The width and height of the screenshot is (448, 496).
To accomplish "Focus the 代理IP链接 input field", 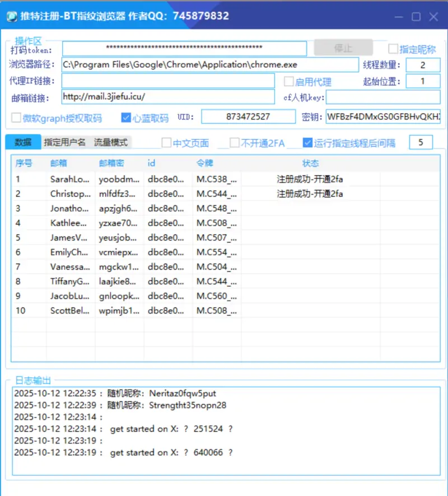I will tap(168, 81).
